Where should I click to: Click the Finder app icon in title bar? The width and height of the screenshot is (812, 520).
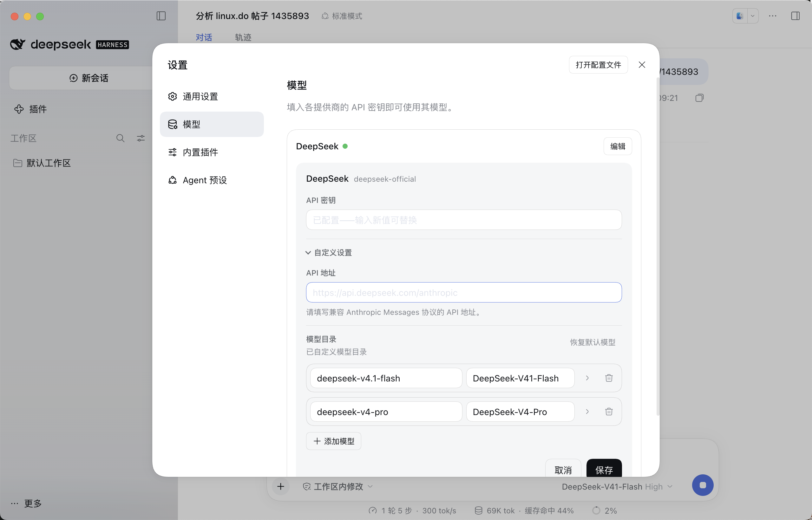tap(740, 16)
